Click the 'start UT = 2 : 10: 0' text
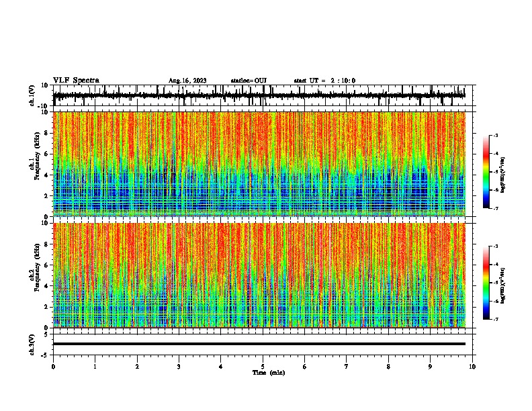This screenshot has height=411, width=532. (x=324, y=81)
